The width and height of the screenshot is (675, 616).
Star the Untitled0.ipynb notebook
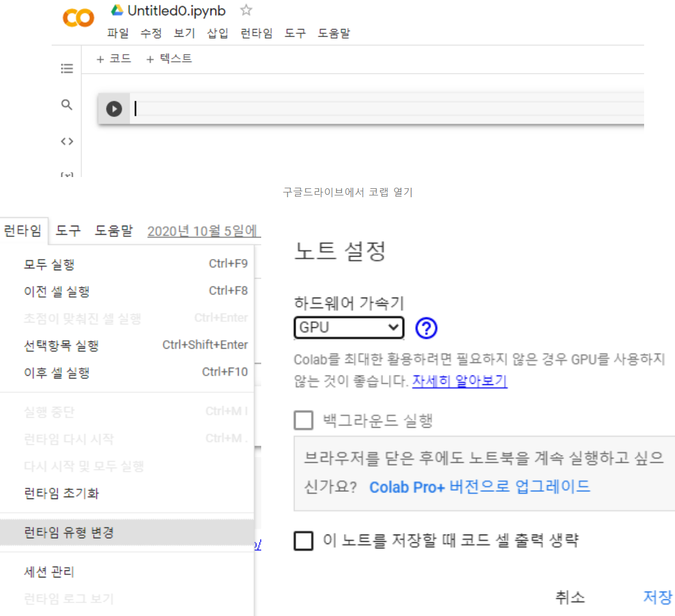[x=246, y=10]
